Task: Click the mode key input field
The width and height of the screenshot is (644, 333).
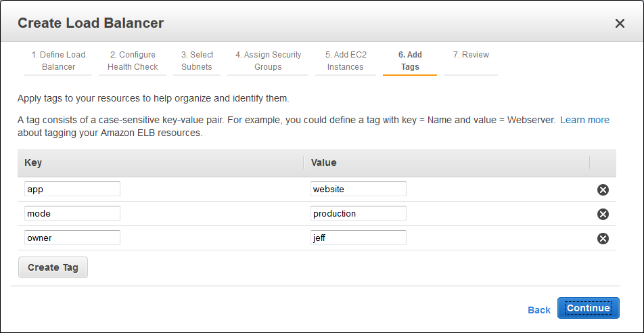Action: (x=72, y=213)
